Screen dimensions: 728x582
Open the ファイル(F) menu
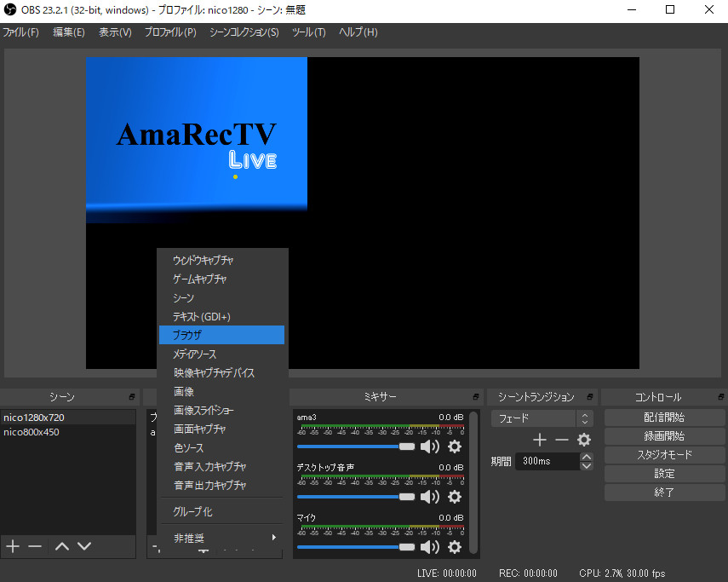[21, 32]
